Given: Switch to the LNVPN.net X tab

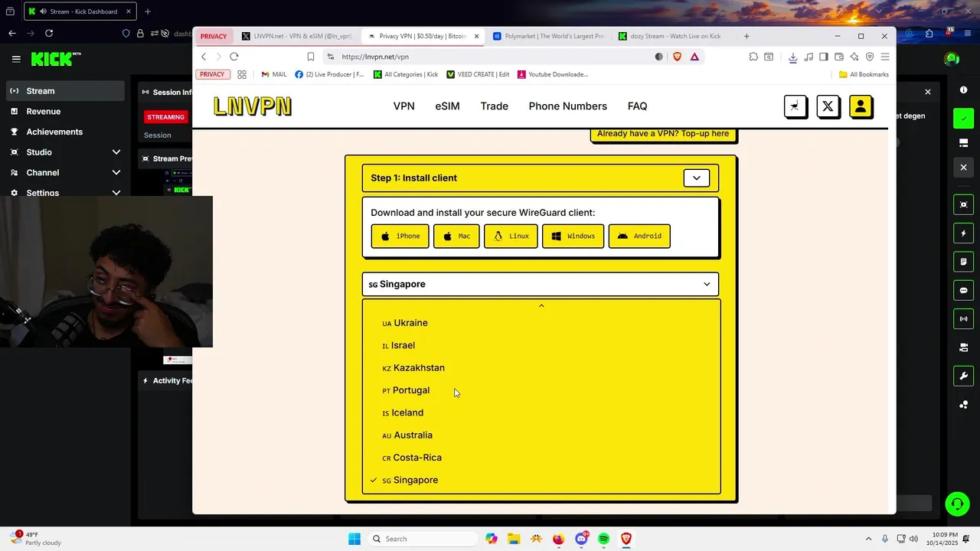Looking at the screenshot, I should point(296,36).
